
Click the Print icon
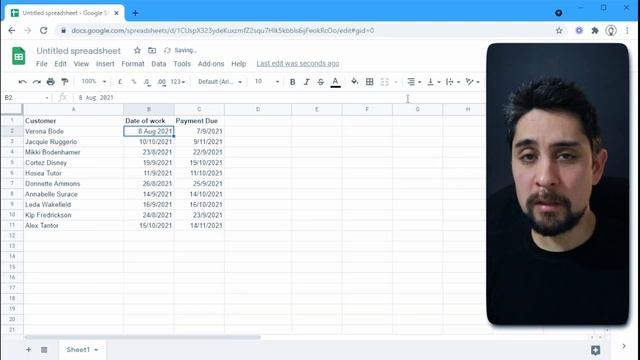pos(51,82)
